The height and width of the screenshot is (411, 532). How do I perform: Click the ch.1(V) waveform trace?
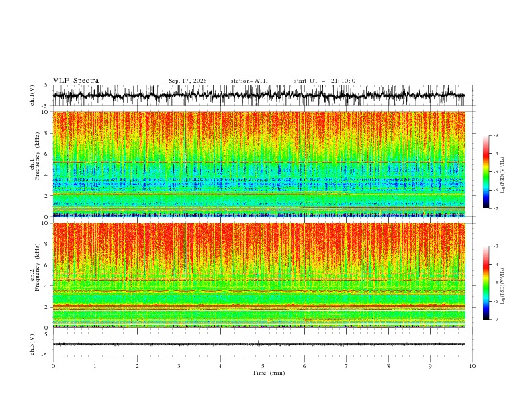tap(259, 95)
